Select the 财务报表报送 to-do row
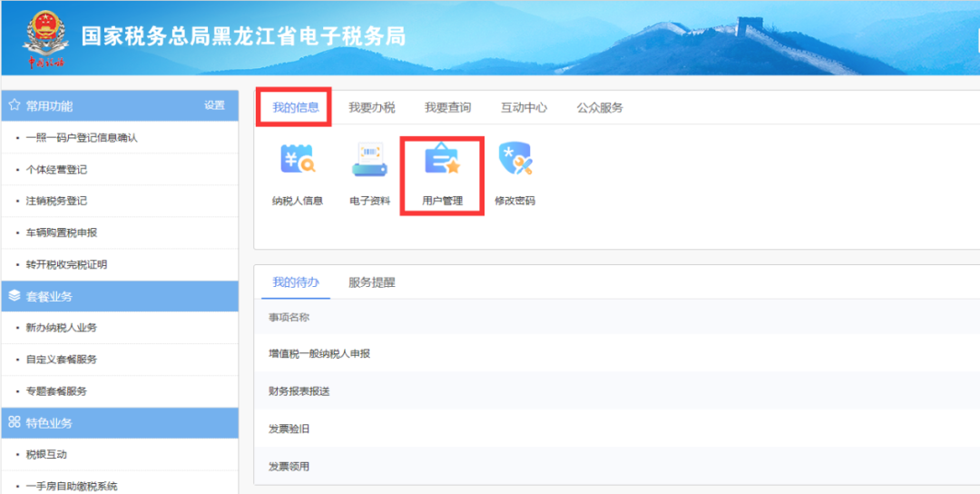 (617, 391)
